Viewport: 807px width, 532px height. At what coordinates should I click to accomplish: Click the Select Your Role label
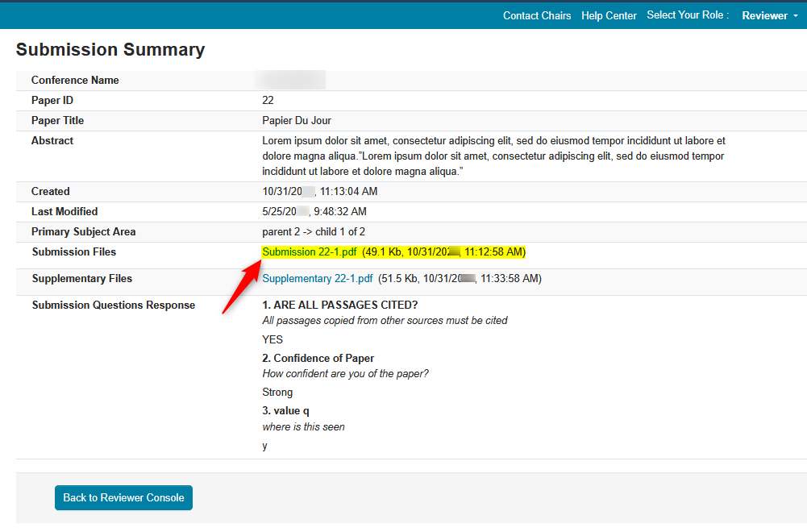coord(688,15)
